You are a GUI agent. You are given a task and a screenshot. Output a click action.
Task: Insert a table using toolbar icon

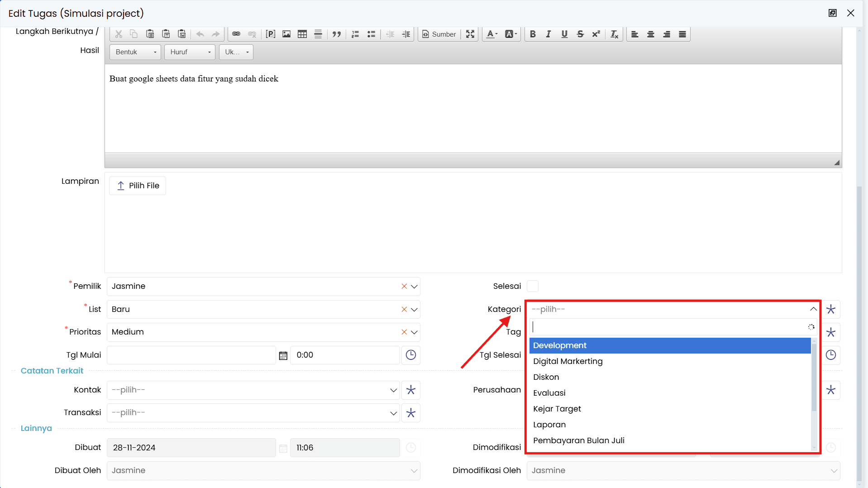coord(302,34)
